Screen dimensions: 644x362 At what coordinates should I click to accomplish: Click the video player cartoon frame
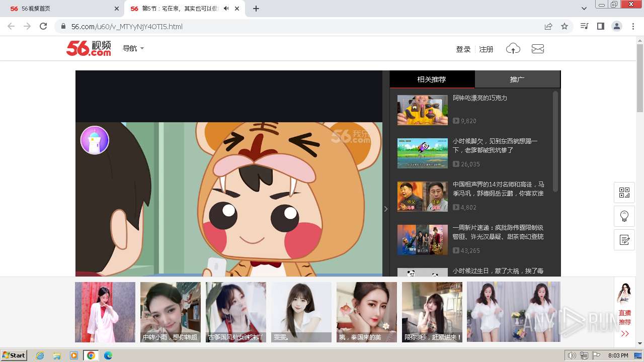click(x=229, y=199)
